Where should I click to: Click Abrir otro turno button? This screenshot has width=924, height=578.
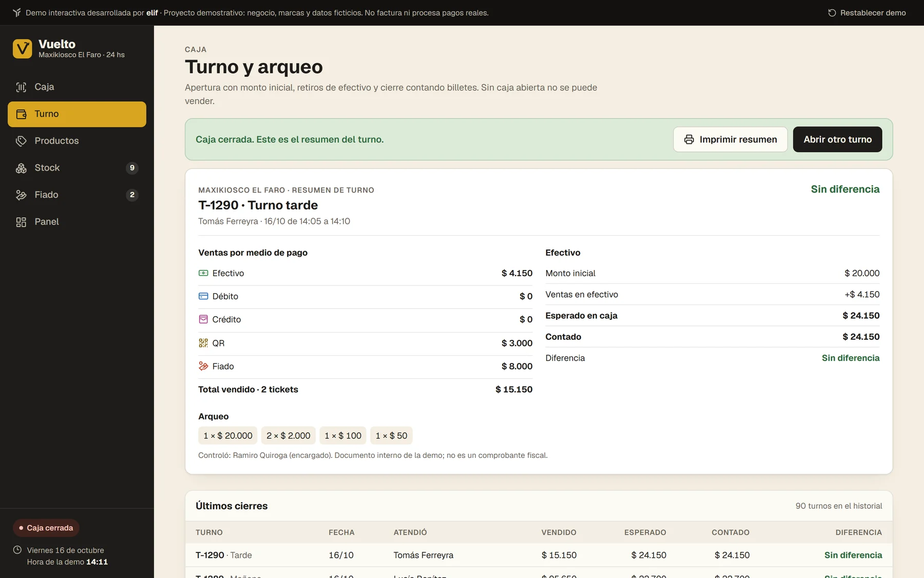click(x=838, y=140)
